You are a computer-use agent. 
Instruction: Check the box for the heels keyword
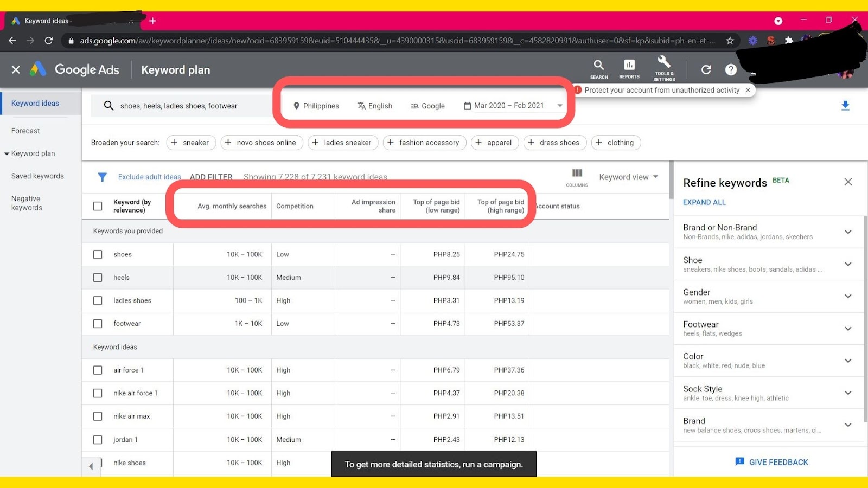tap(98, 278)
